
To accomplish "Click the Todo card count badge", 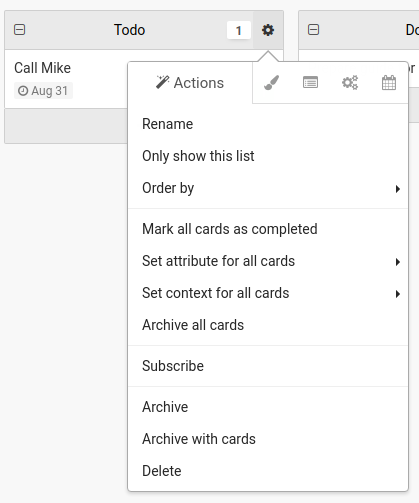I will coord(239,30).
